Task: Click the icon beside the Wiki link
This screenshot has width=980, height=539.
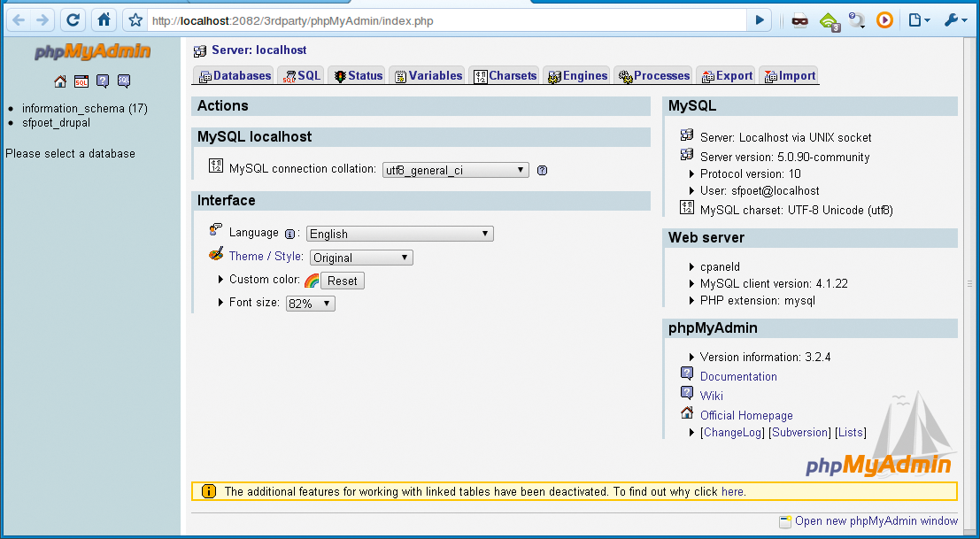Action: (687, 393)
